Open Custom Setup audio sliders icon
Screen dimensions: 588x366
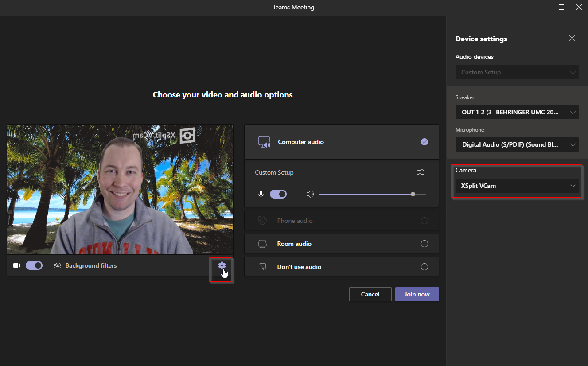[421, 172]
